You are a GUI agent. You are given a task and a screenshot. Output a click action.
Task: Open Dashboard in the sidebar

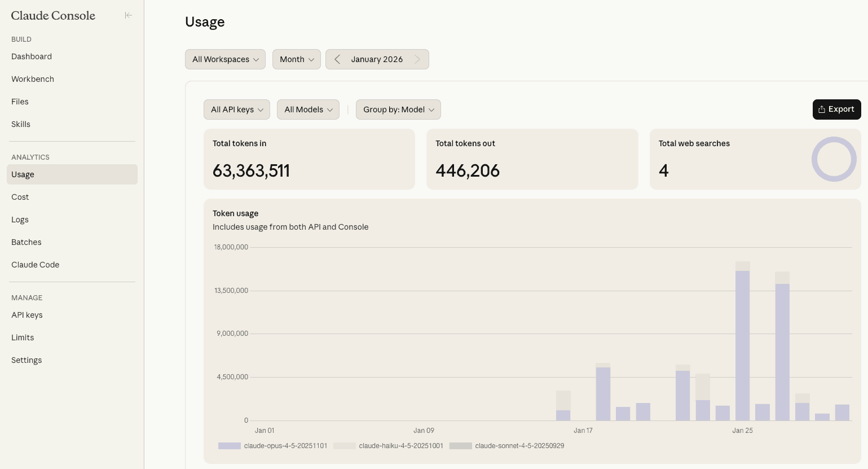click(32, 56)
